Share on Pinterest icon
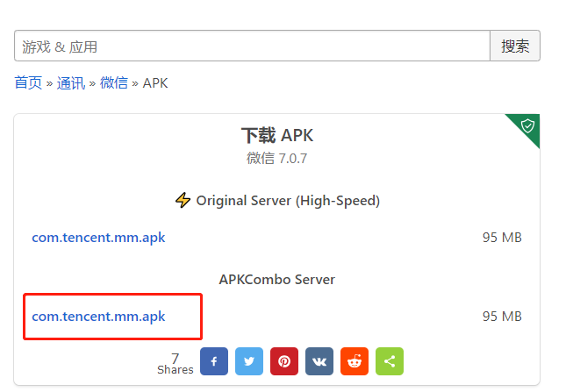Image resolution: width=573 pixels, height=392 pixels. click(284, 361)
